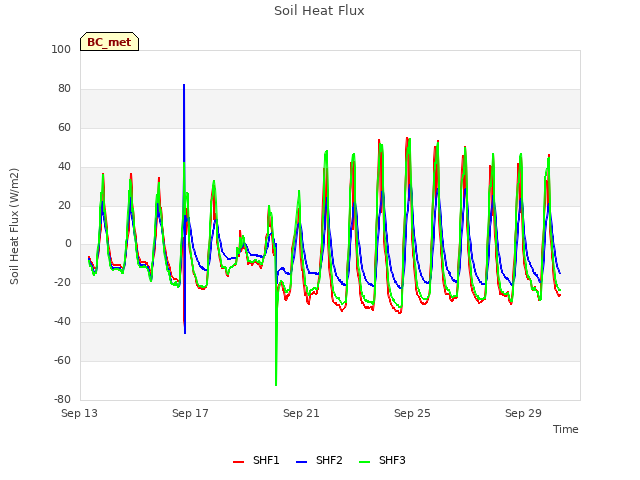Toggle the SHF3 series in the legend
This screenshot has height=480, width=640.
coord(382,460)
